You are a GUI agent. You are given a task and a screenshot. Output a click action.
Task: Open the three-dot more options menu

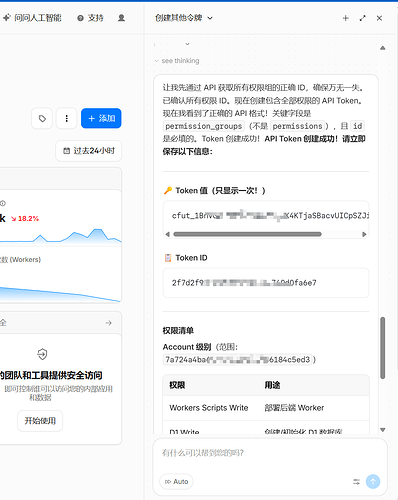click(x=67, y=118)
